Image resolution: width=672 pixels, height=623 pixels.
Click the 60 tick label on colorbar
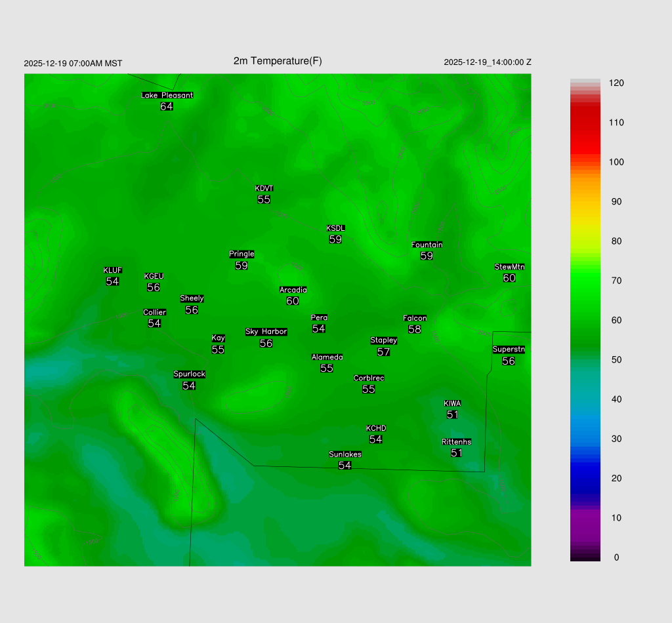click(616, 320)
